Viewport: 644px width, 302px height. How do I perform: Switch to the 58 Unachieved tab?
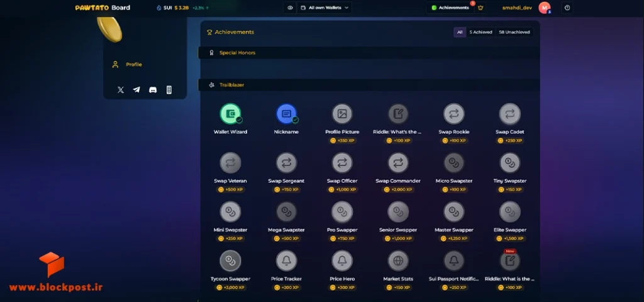coord(514,32)
